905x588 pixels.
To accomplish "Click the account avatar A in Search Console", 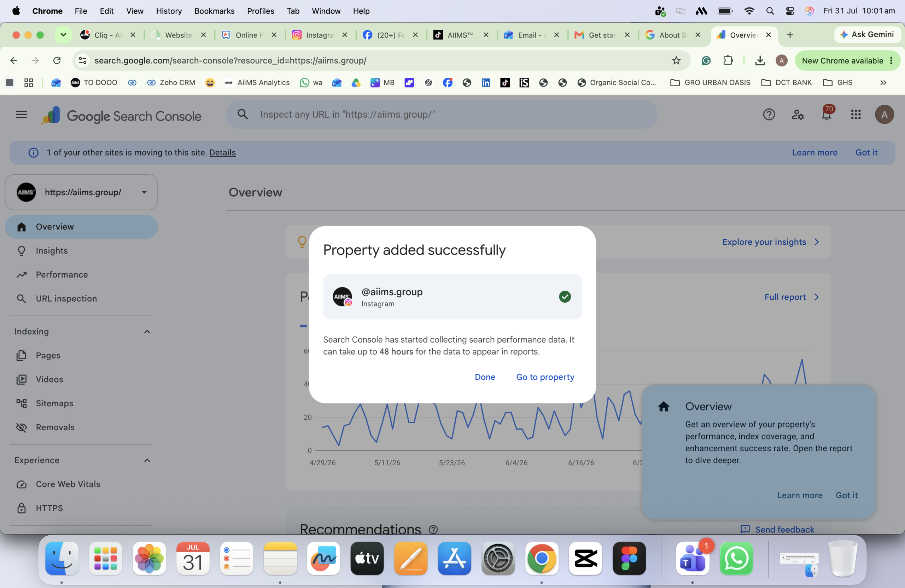I will click(884, 115).
